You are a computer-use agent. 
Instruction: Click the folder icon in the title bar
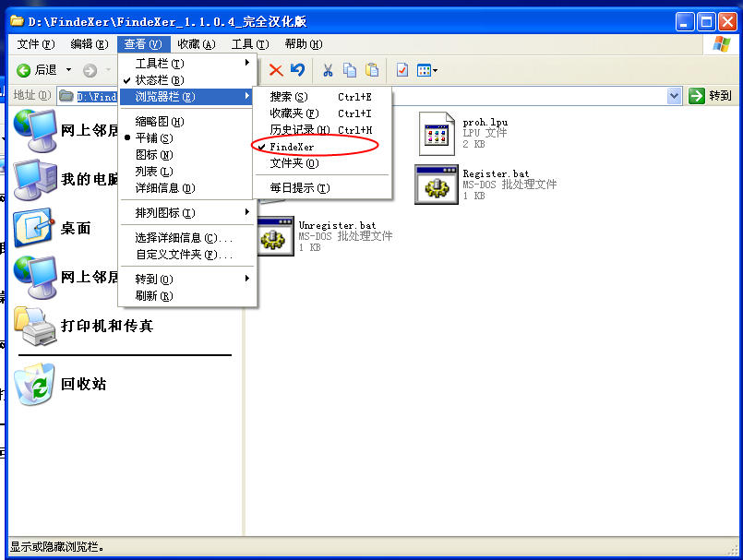(17, 21)
